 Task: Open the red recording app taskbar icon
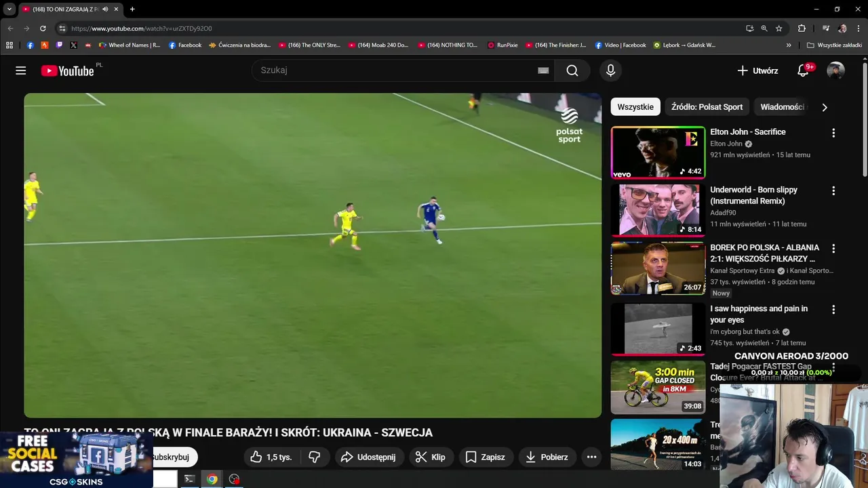(235, 479)
